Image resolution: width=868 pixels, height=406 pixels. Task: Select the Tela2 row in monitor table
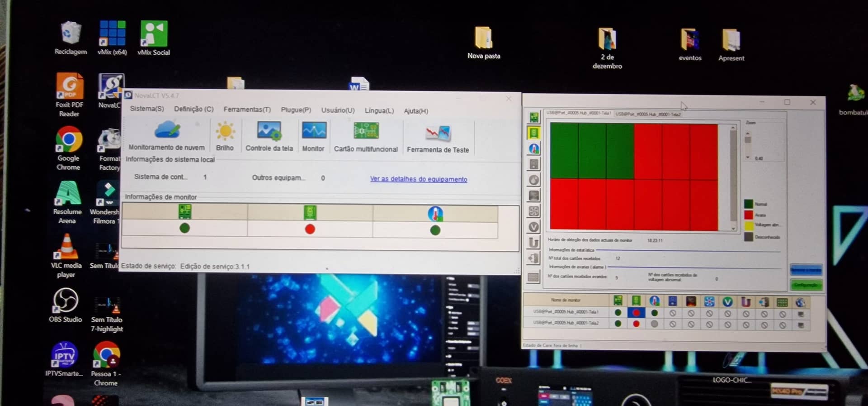coord(566,323)
